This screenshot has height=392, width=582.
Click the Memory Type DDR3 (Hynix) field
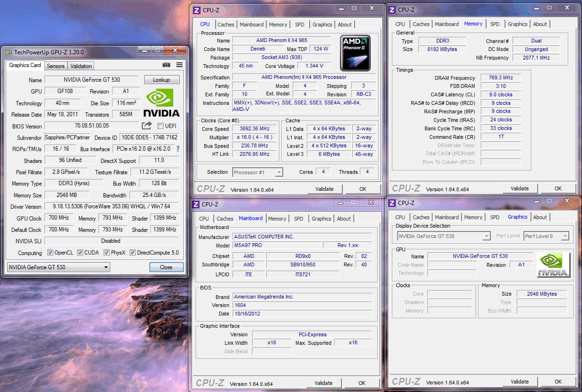(73, 183)
